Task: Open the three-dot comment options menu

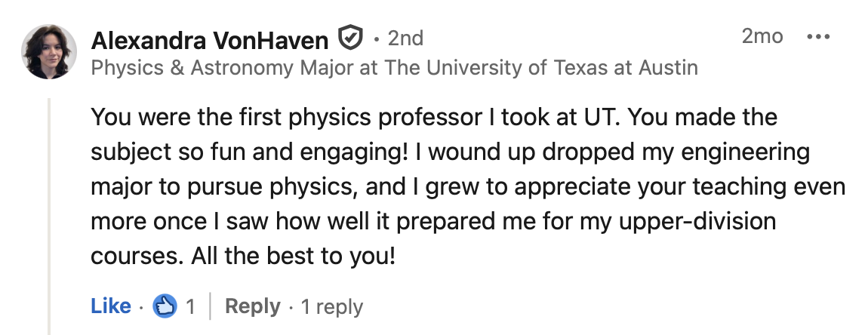Action: [x=818, y=37]
